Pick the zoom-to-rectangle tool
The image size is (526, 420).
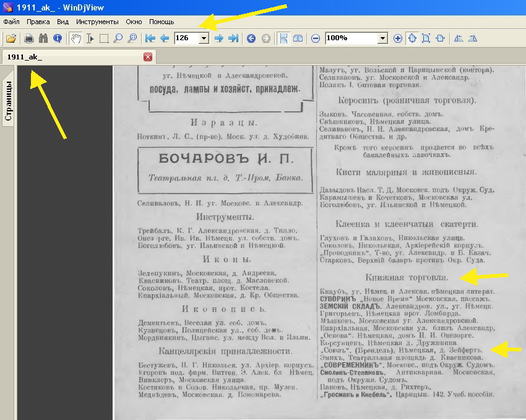tap(132, 38)
